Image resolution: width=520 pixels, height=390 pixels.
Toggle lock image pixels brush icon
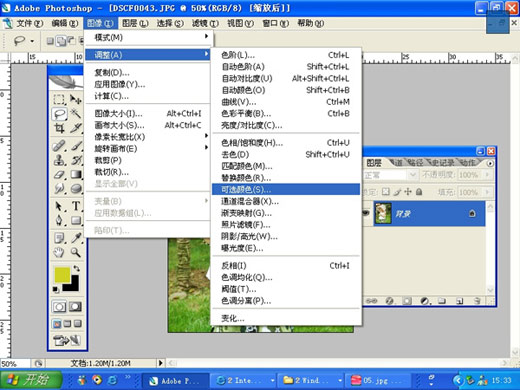397,192
